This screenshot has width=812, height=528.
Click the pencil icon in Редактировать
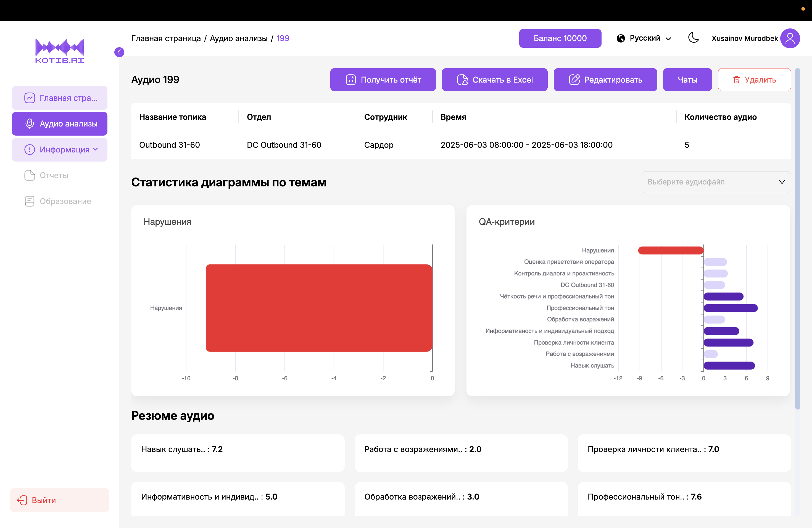click(x=574, y=80)
